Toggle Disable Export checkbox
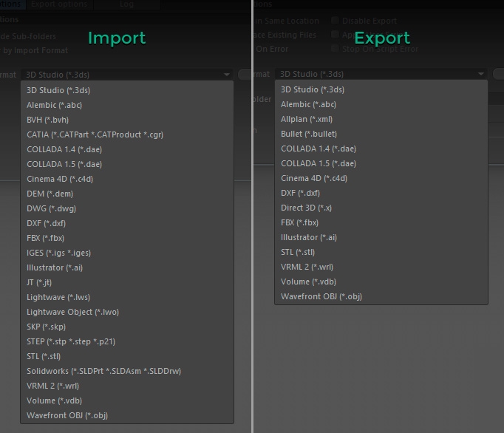This screenshot has width=504, height=433. point(335,21)
